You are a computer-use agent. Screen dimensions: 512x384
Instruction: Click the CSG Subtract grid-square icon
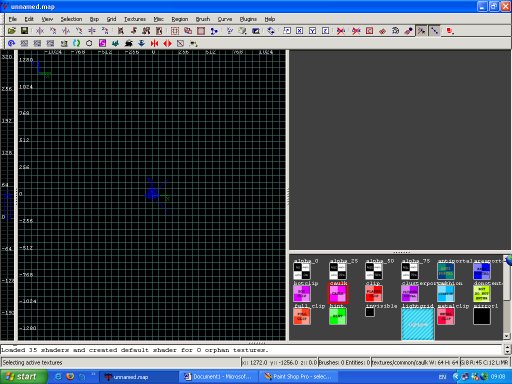coord(175,31)
